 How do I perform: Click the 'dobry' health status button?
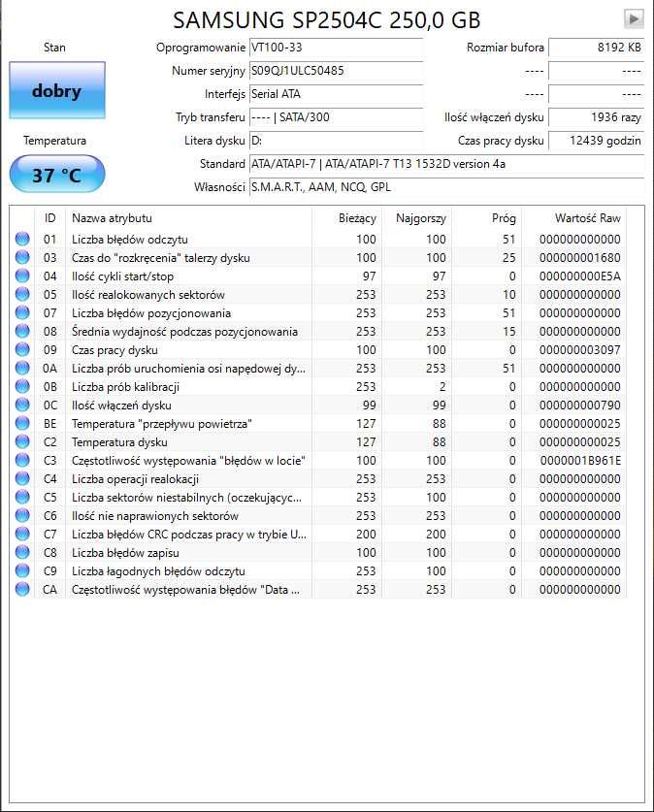coord(57,90)
